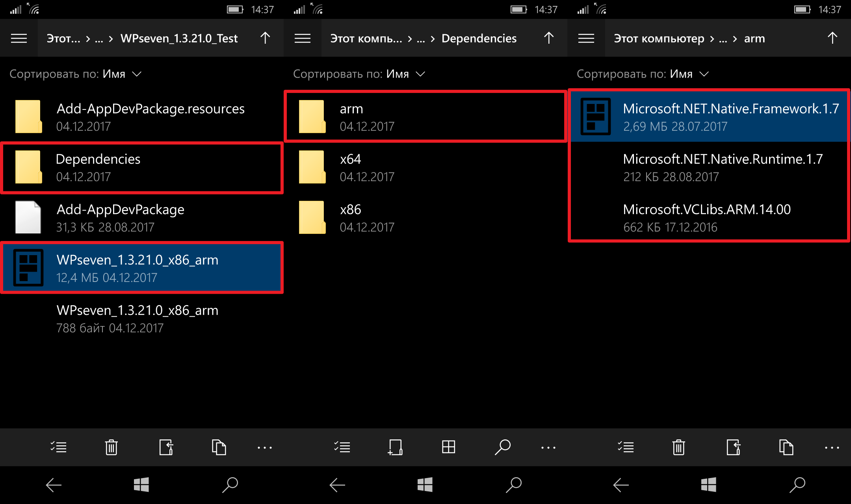Tap back navigation button on right phone screen
The height and width of the screenshot is (504, 851).
point(621,485)
